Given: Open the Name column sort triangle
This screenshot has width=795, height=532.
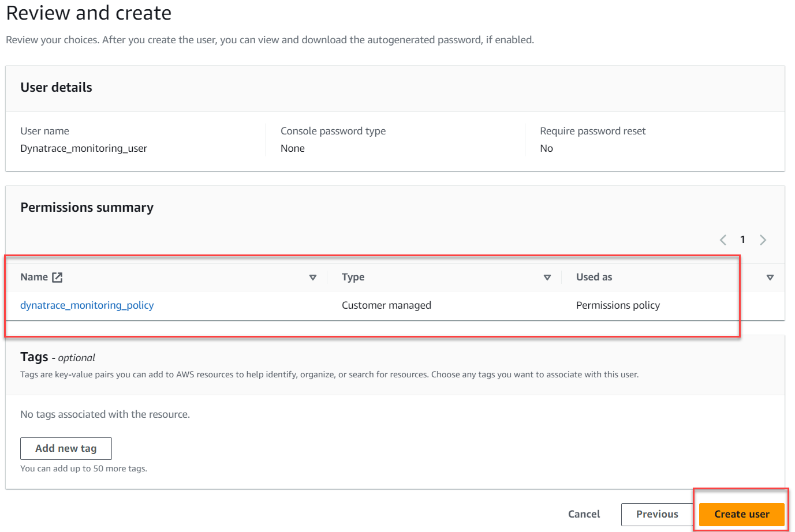Looking at the screenshot, I should [x=313, y=278].
